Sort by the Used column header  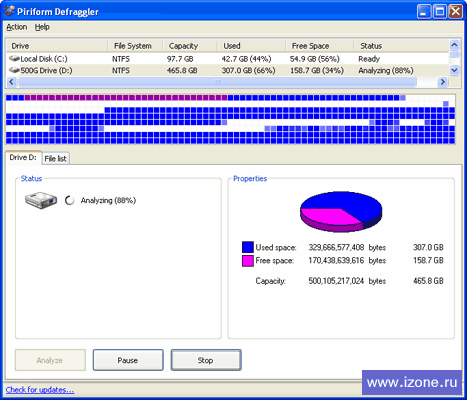pos(252,46)
